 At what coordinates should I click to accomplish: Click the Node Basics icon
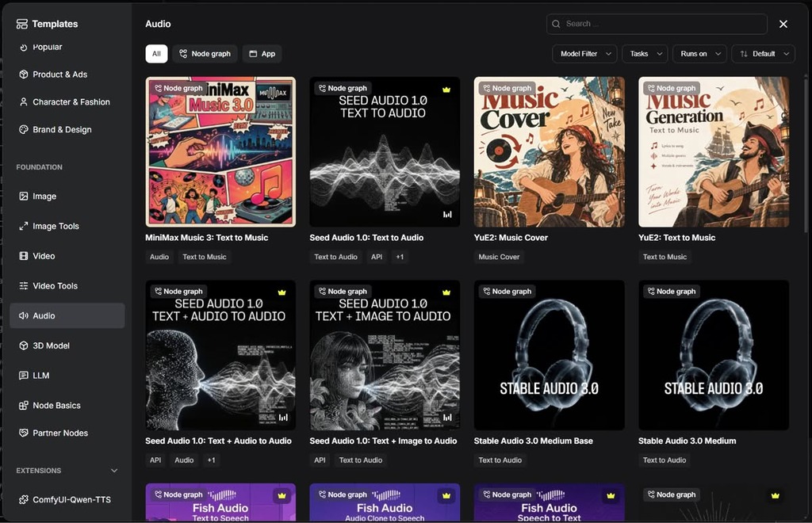pos(23,406)
